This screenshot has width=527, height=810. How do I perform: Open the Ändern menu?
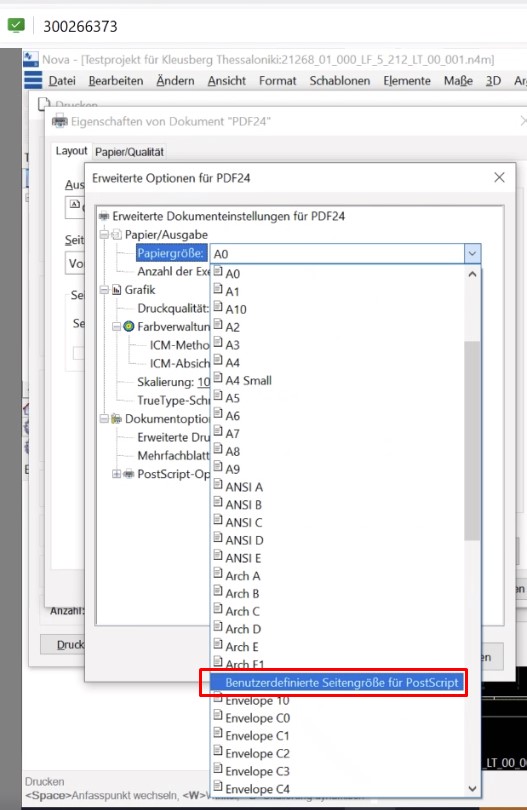point(175,81)
